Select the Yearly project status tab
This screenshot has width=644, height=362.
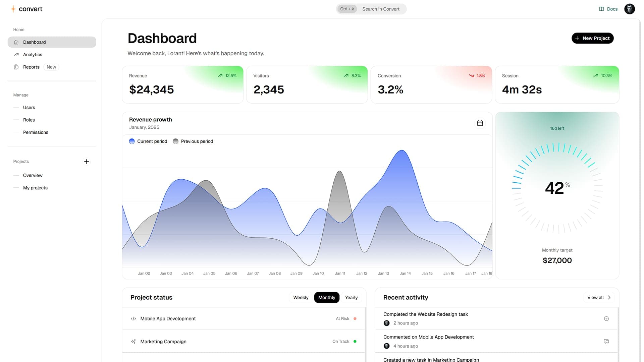coord(351,297)
